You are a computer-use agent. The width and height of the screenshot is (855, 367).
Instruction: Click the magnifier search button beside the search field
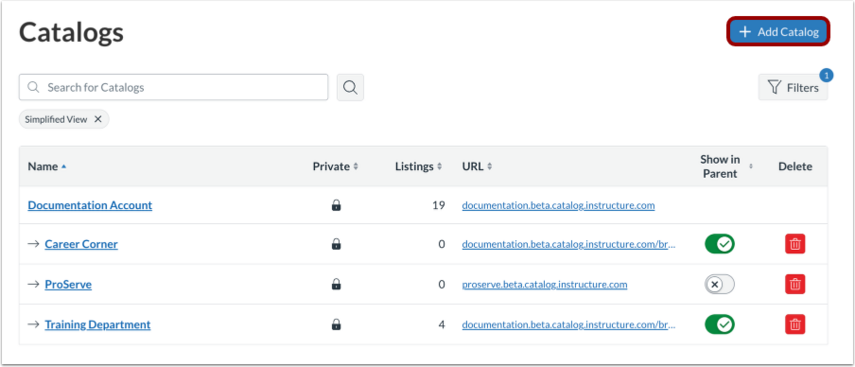click(x=350, y=87)
